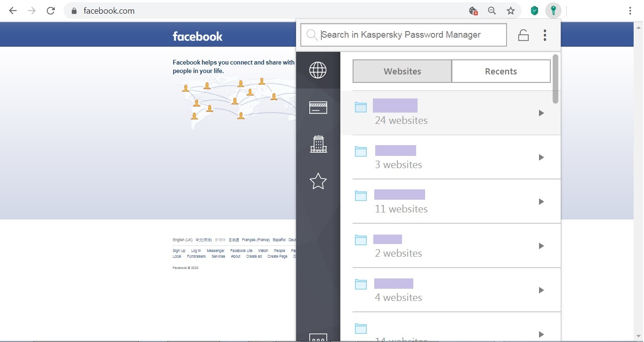Open the Messenger footer link

tap(216, 251)
